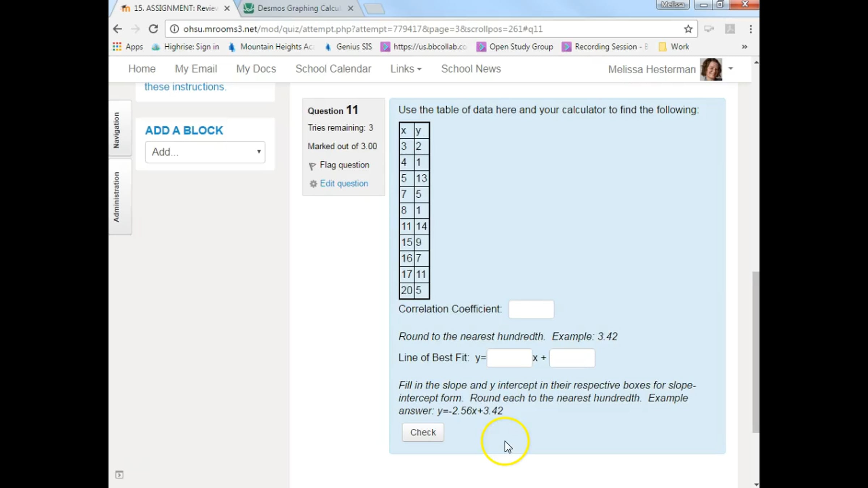This screenshot has width=868, height=488.
Task: Reload the page with refresh icon
Action: click(x=153, y=29)
